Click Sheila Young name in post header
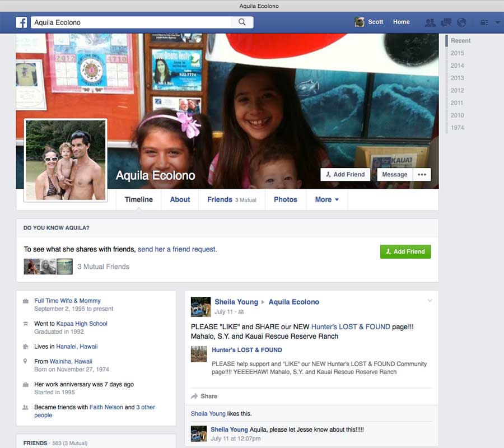504x448 pixels. pyautogui.click(x=236, y=302)
